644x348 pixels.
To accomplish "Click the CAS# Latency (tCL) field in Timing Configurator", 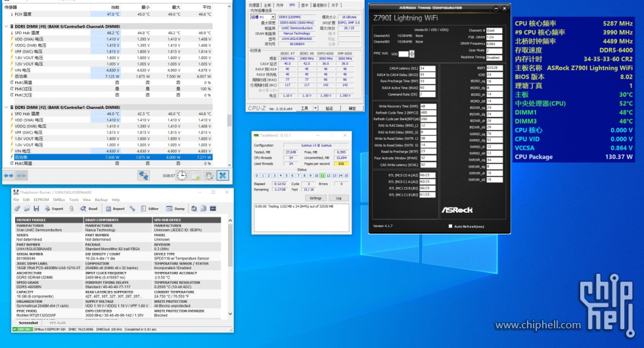I will (x=427, y=68).
